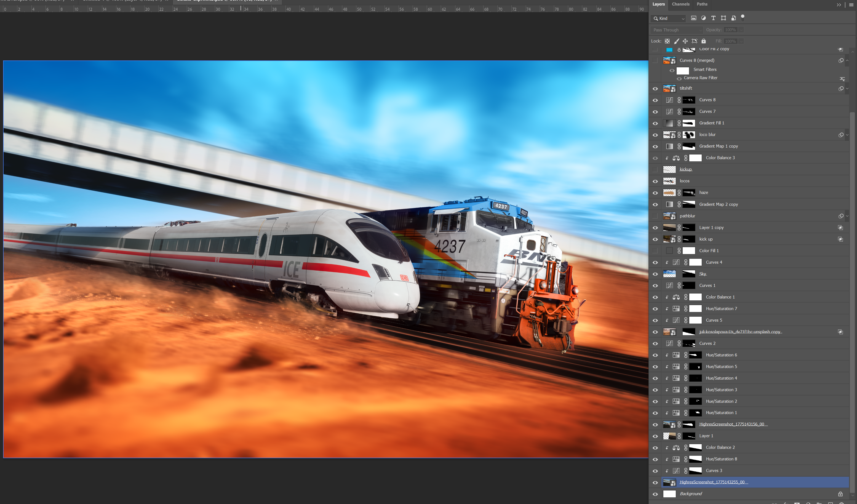857x504 pixels.
Task: Filter layers by type (text) layers
Action: click(x=713, y=18)
